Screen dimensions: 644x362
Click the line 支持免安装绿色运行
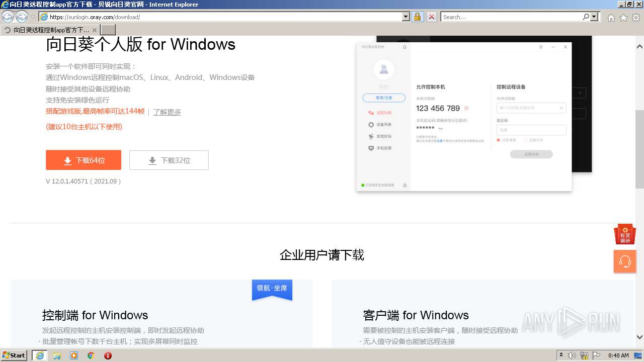[x=77, y=100]
